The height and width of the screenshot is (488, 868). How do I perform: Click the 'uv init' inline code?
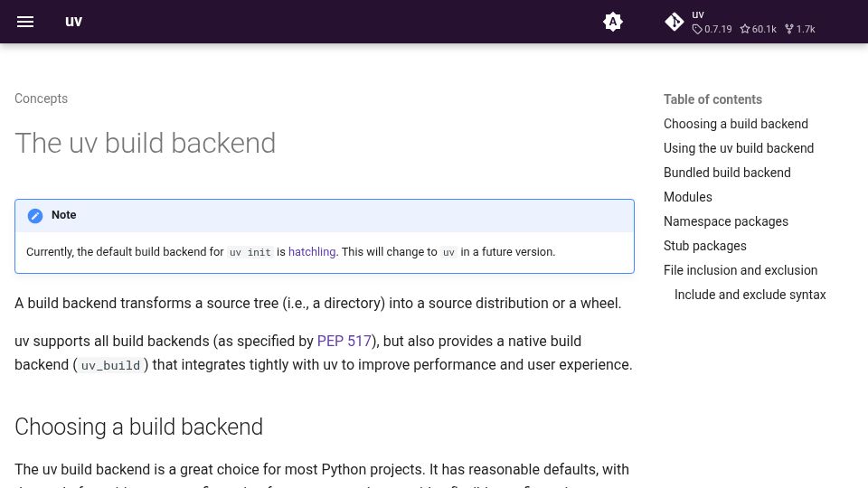tap(250, 252)
